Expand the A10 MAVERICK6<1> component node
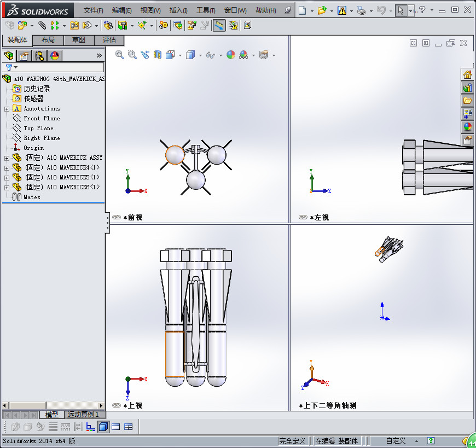Image resolution: width=476 pixels, height=448 pixels. [x=7, y=187]
